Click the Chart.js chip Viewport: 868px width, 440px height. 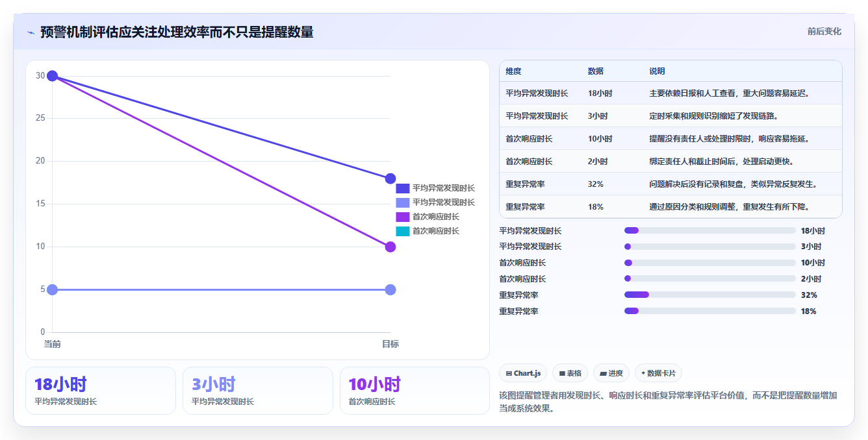point(523,373)
